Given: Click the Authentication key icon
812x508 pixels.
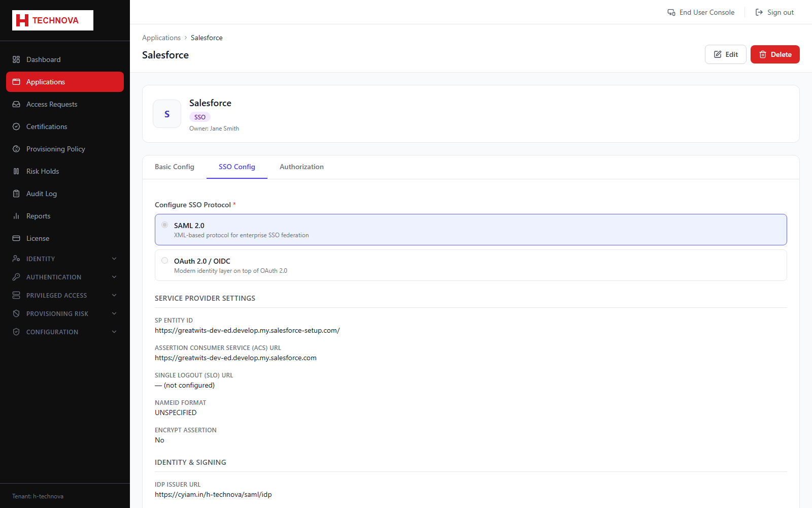Looking at the screenshot, I should click(x=16, y=277).
